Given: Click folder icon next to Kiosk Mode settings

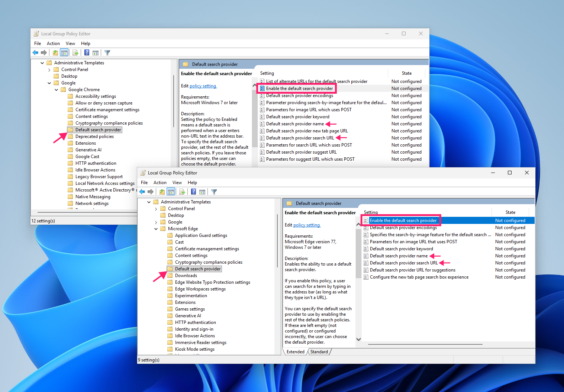Looking at the screenshot, I should (170, 349).
